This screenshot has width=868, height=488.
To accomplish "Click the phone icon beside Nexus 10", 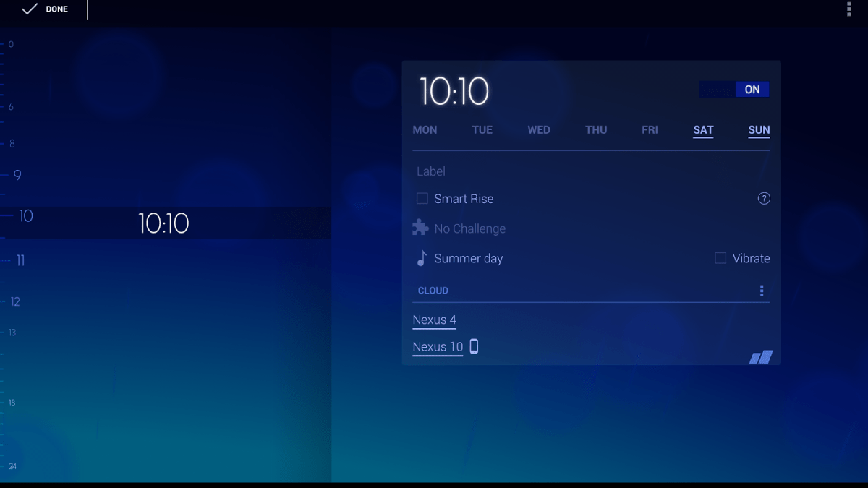I will [x=474, y=346].
